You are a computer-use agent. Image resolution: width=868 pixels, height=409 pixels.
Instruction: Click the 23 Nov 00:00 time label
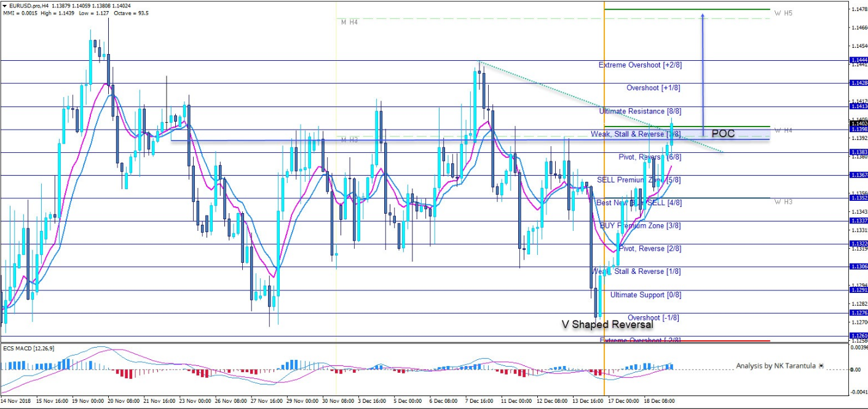pyautogui.click(x=195, y=400)
